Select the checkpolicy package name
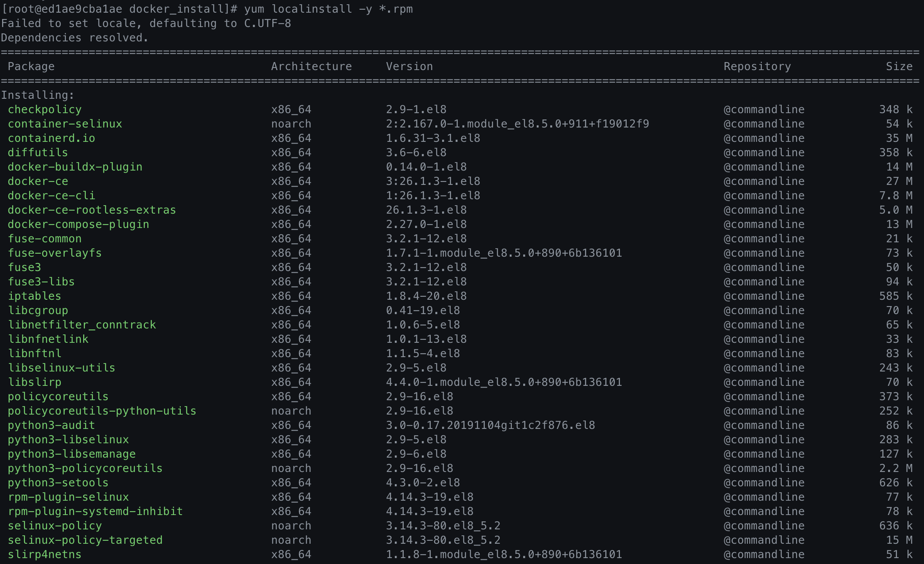 pos(44,109)
